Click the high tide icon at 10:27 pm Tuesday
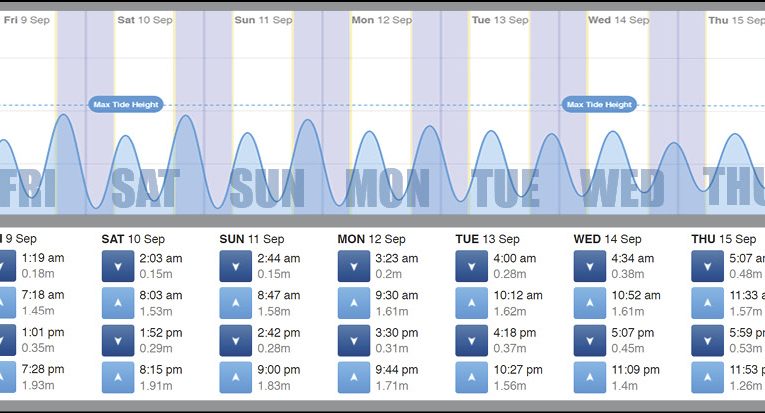The width and height of the screenshot is (765, 413). pos(471,377)
